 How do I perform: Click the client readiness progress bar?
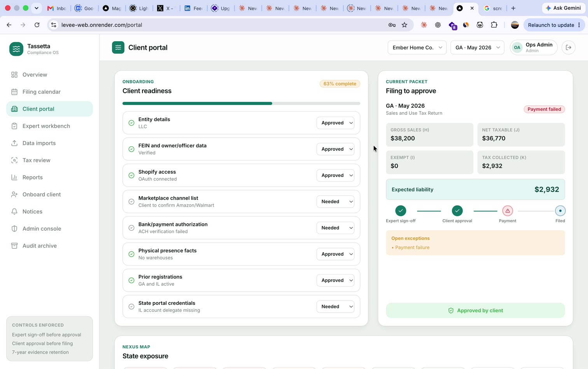pos(241,103)
